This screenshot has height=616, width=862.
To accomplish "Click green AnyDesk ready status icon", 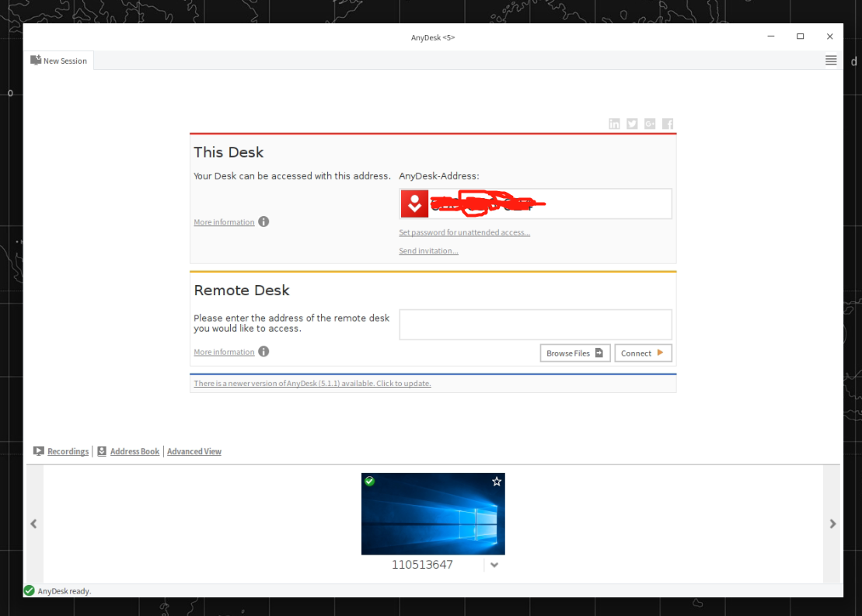I will pos(29,590).
